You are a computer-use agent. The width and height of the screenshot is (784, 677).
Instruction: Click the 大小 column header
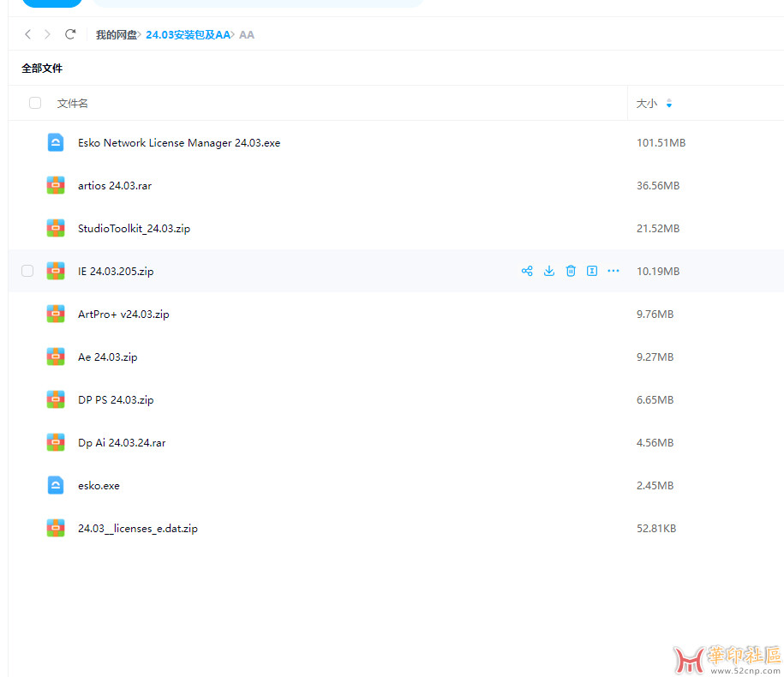click(647, 104)
